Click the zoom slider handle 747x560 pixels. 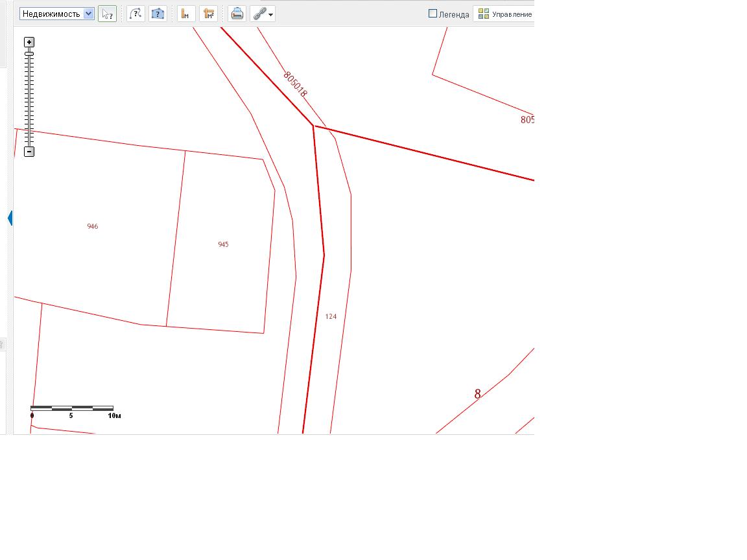(29, 54)
